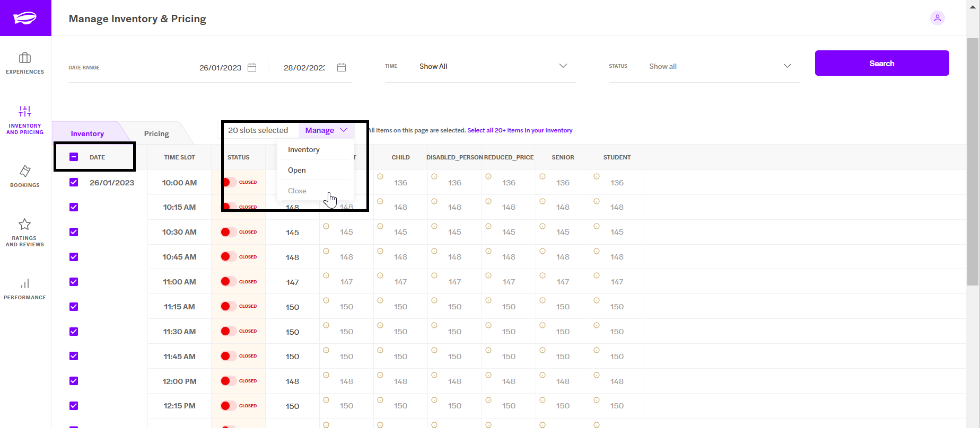Open Inventory and Pricing sidebar section

pyautogui.click(x=25, y=120)
